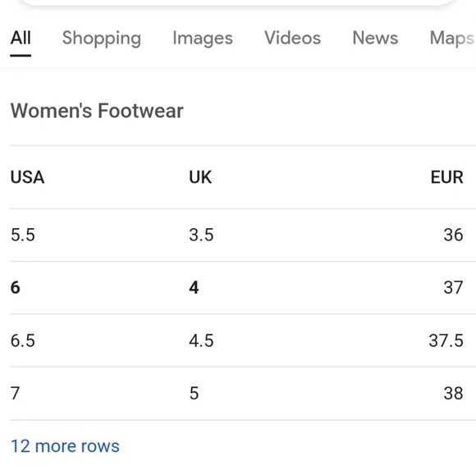Screen dimensions: 476x475
Task: Click the EUR 37.5 value
Action: [446, 340]
